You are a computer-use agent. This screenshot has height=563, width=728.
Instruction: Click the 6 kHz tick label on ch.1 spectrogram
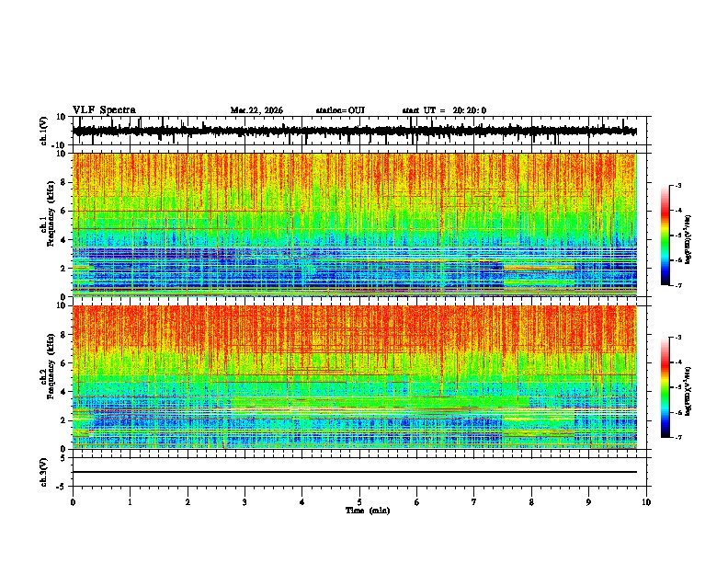click(63, 211)
